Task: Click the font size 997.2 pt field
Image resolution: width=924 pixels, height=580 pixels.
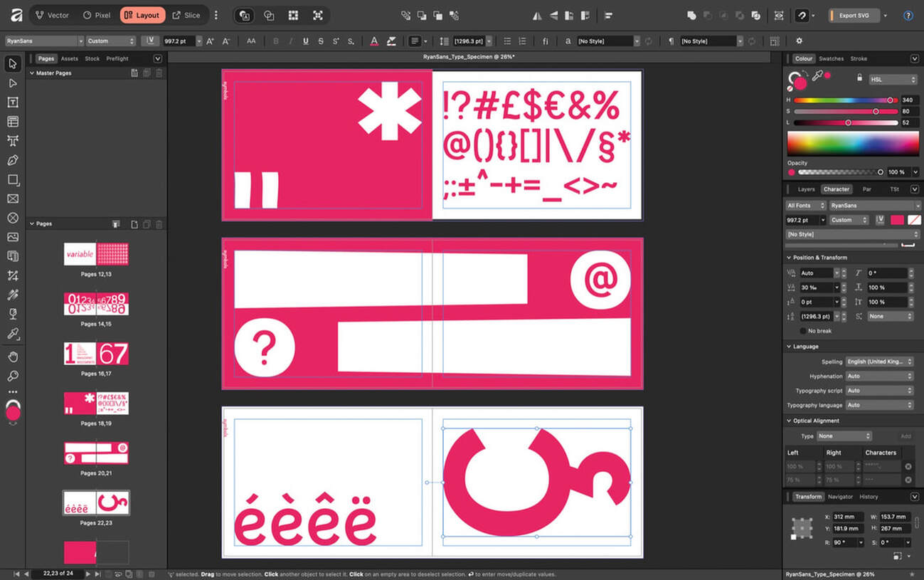Action: coord(179,41)
